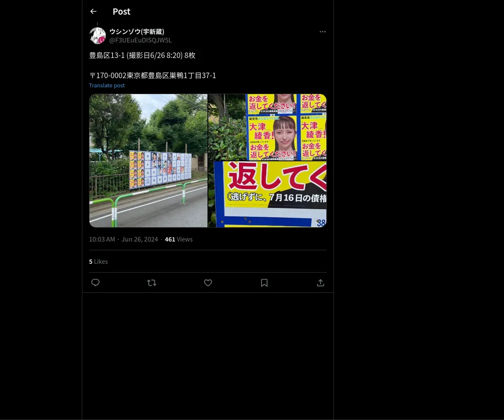Open the 大津綾香 poster close-up photo
504x420 pixels.
point(268,127)
